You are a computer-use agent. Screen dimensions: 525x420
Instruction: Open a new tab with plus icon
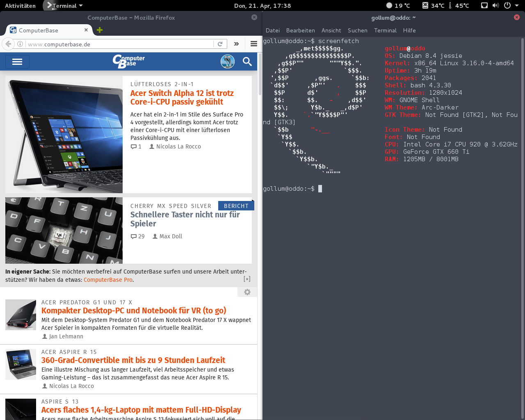(100, 30)
